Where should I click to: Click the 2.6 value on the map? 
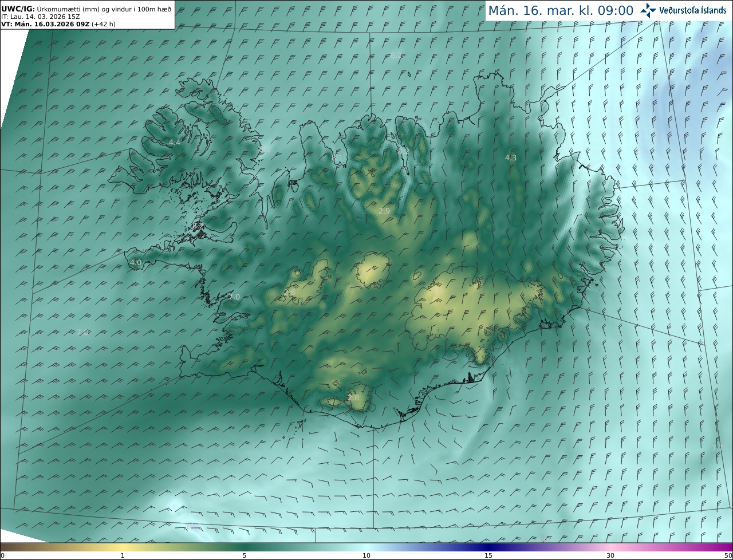tap(290, 293)
